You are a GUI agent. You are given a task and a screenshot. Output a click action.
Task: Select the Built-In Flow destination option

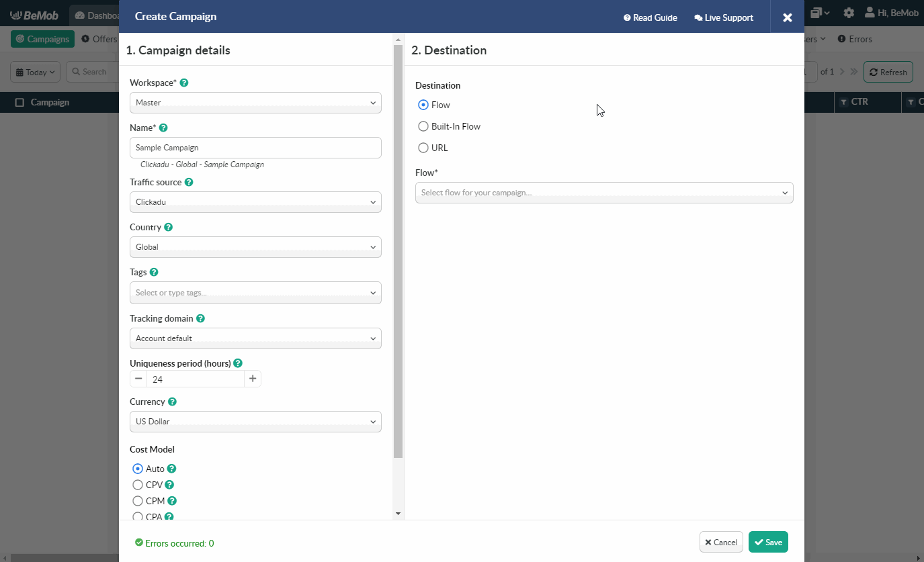(423, 126)
